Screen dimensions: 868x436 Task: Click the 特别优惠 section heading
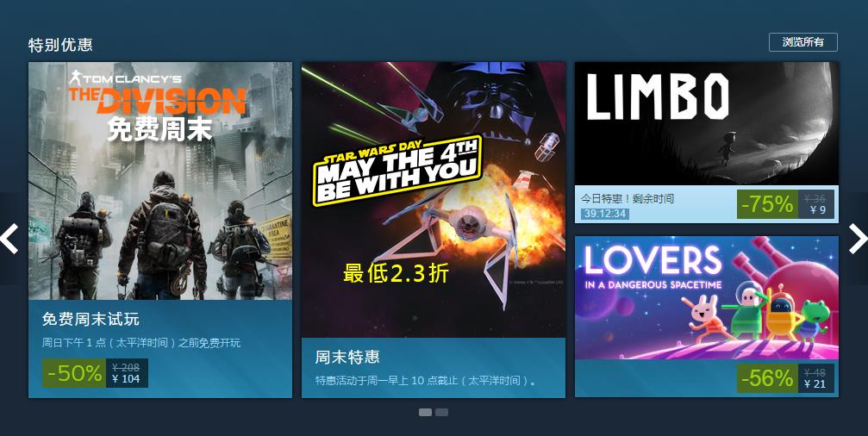click(x=60, y=44)
